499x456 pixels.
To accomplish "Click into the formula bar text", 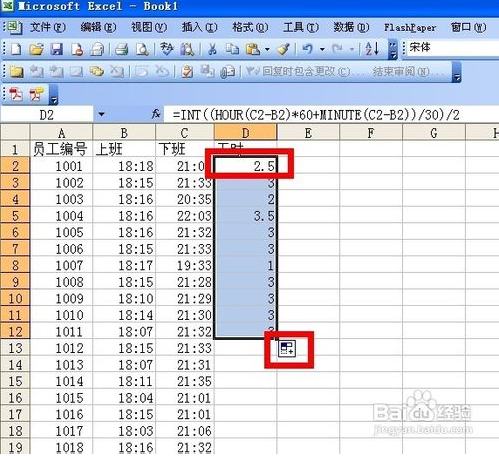I will pos(316,115).
